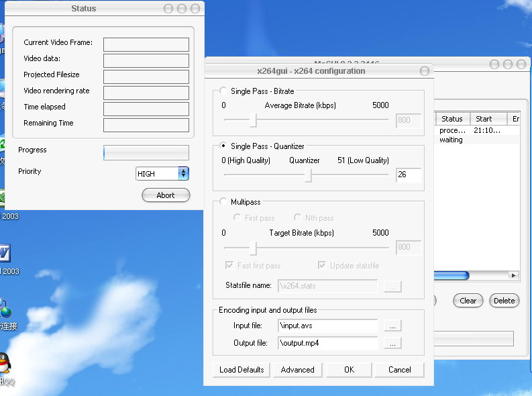The height and width of the screenshot is (396, 532).
Task: Click the Quantizer value field showing 26
Action: [x=409, y=175]
